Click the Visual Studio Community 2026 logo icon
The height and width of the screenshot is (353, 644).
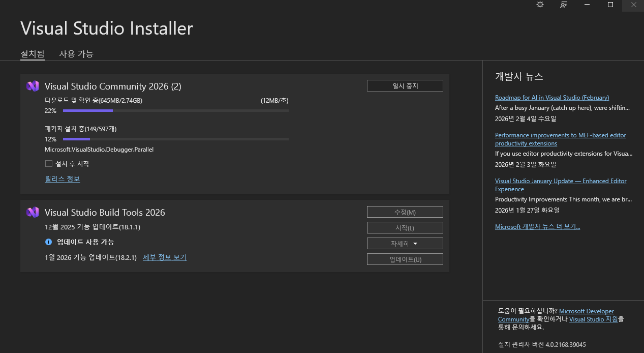tap(33, 86)
